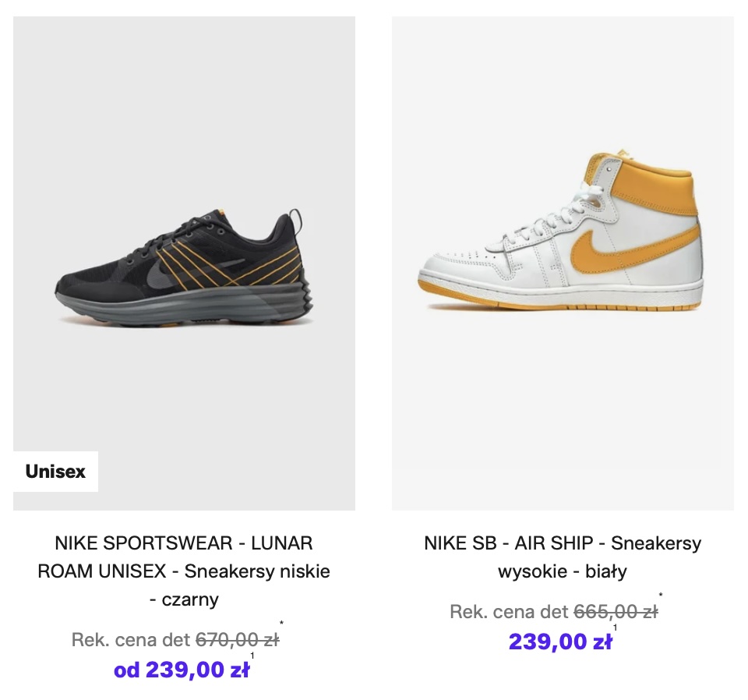Click "Rek. cena det" label under Air Ship

[x=510, y=612]
